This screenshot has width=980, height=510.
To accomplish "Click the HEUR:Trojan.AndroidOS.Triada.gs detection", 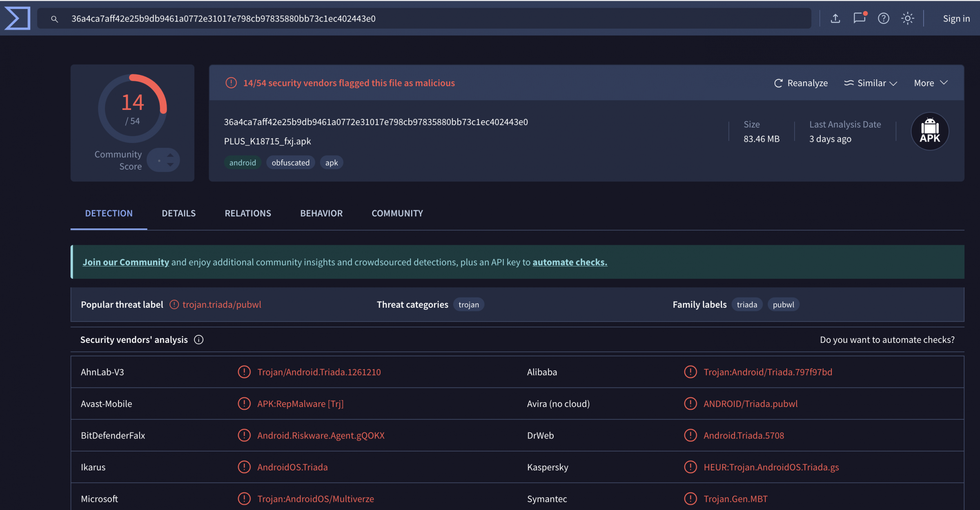I will pos(771,467).
